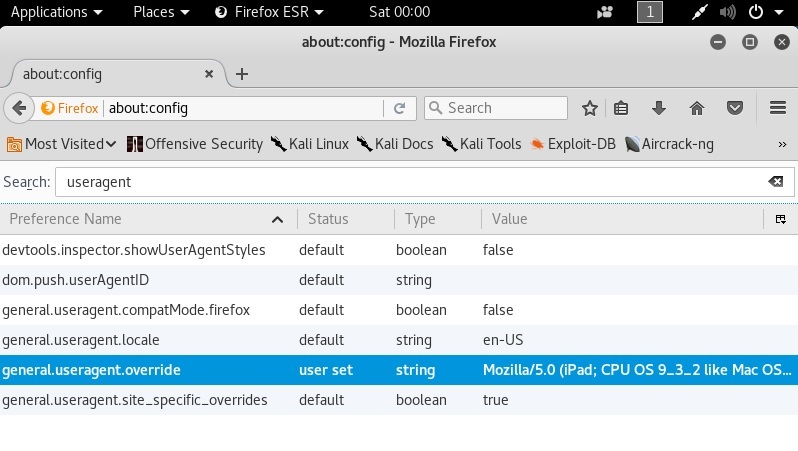Viewport: 798px width, 451px height.
Task: Go back with the back arrow button
Action: (x=19, y=108)
